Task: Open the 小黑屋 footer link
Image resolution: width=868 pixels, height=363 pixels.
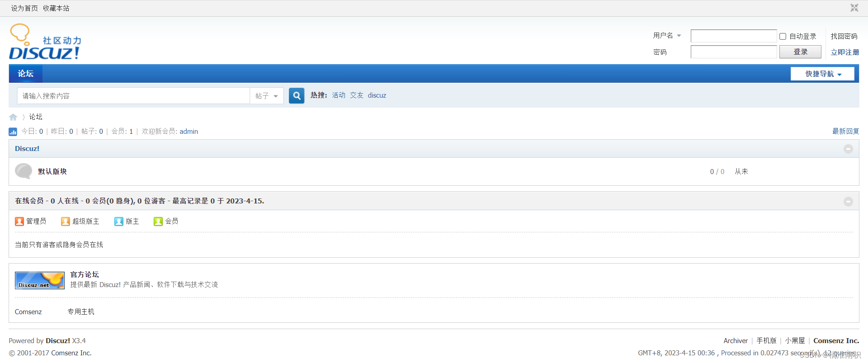Action: point(795,341)
